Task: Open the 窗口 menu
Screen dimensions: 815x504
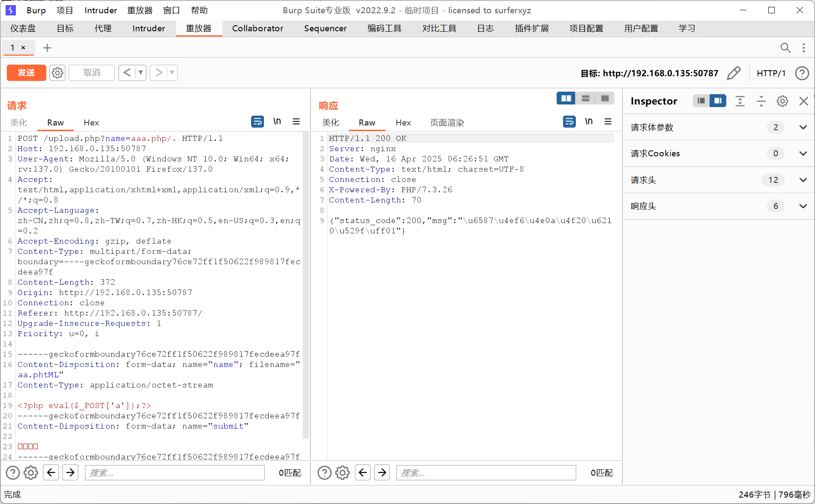Action: (171, 10)
